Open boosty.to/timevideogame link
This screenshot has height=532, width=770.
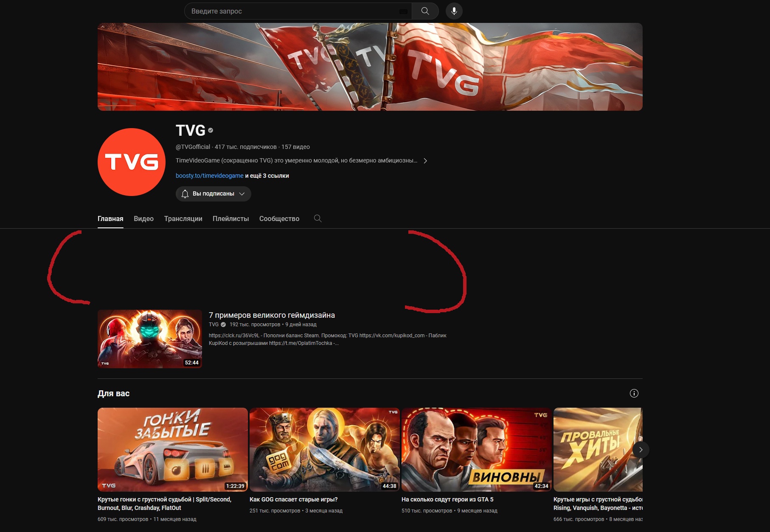pyautogui.click(x=209, y=176)
